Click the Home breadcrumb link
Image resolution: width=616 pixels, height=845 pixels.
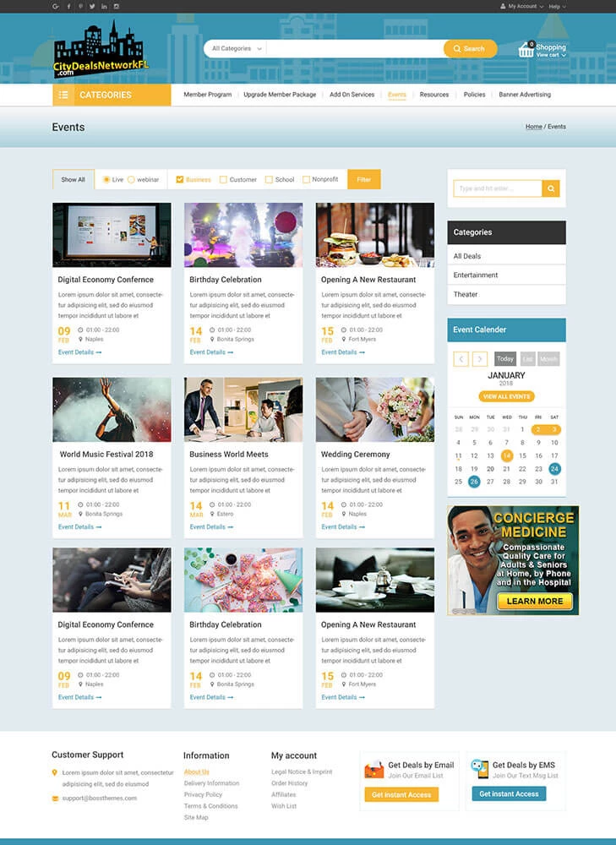pyautogui.click(x=533, y=127)
